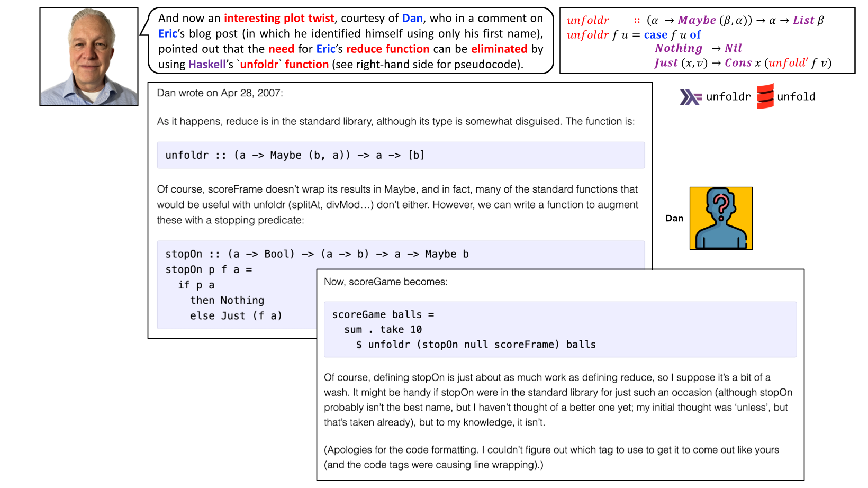Click the "stopOn :: (a -> Bool)" signature line
The width and height of the screenshot is (868, 488).
click(317, 254)
